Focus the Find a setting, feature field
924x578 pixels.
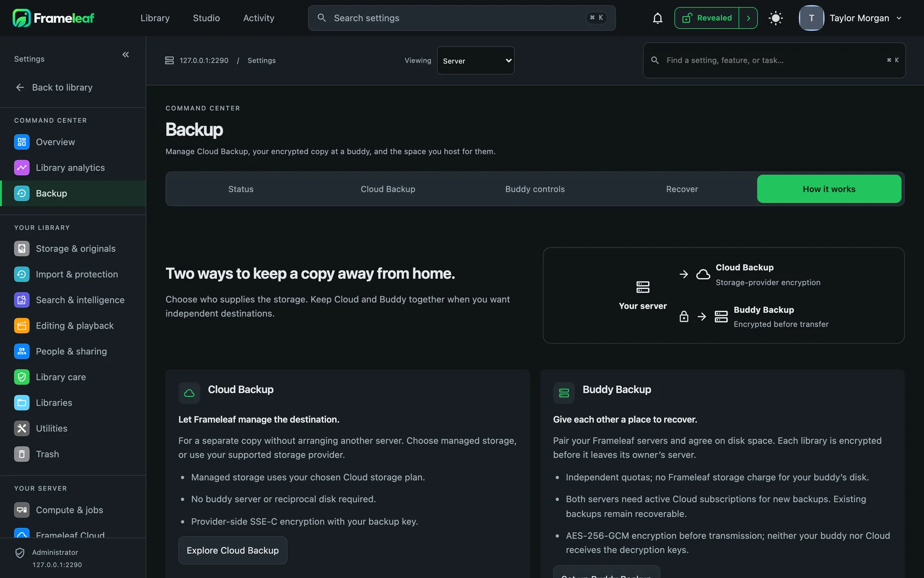click(774, 61)
